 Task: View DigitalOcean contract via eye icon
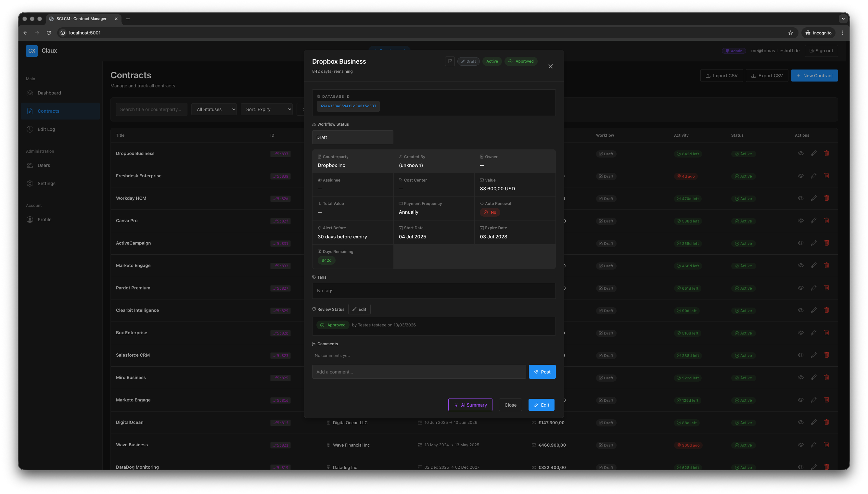tap(800, 423)
